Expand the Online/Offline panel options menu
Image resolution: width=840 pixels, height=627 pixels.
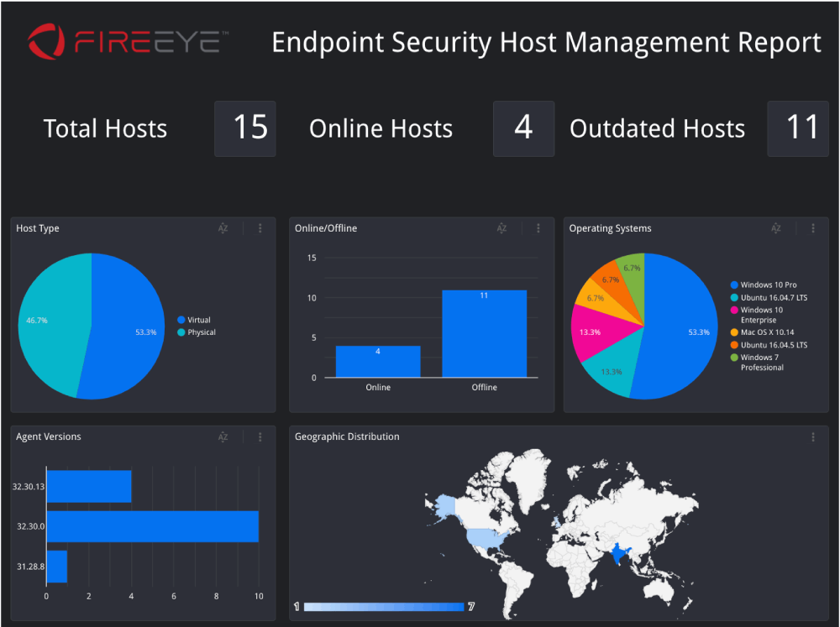tap(538, 228)
